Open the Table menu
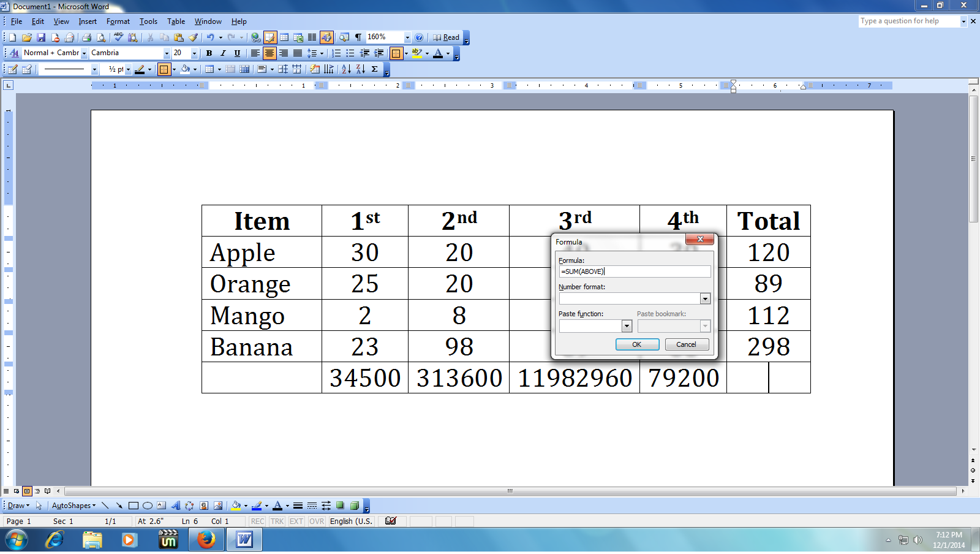 point(176,21)
